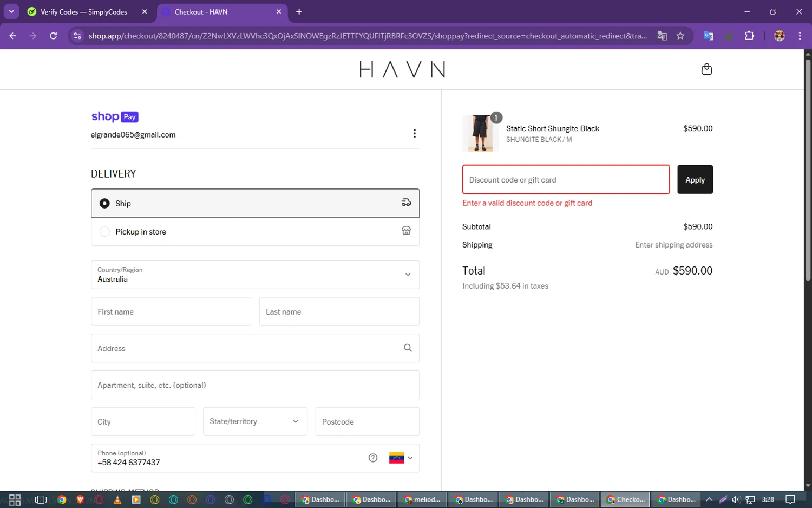Open the volume speaker tray icon
Viewport: 812px width, 508px height.
(736, 499)
